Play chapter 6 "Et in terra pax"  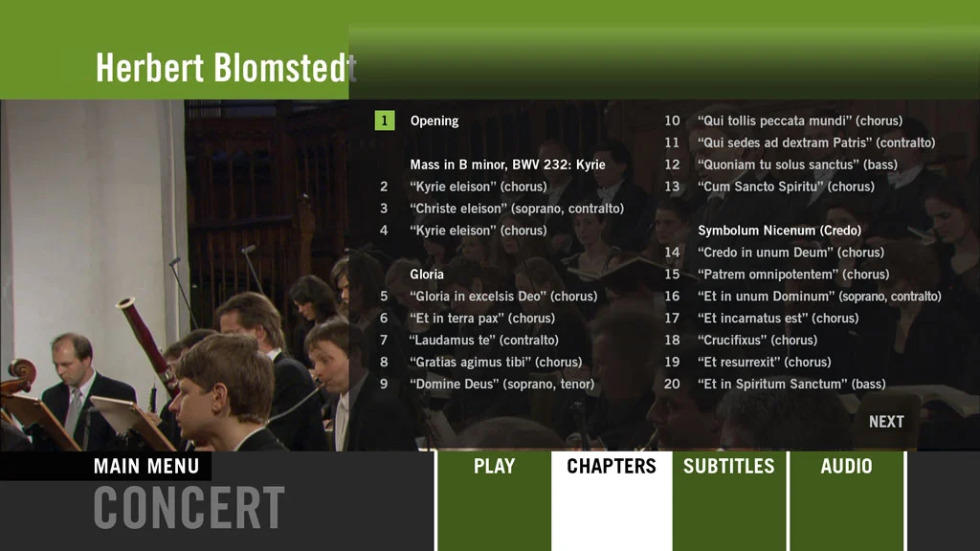482,318
